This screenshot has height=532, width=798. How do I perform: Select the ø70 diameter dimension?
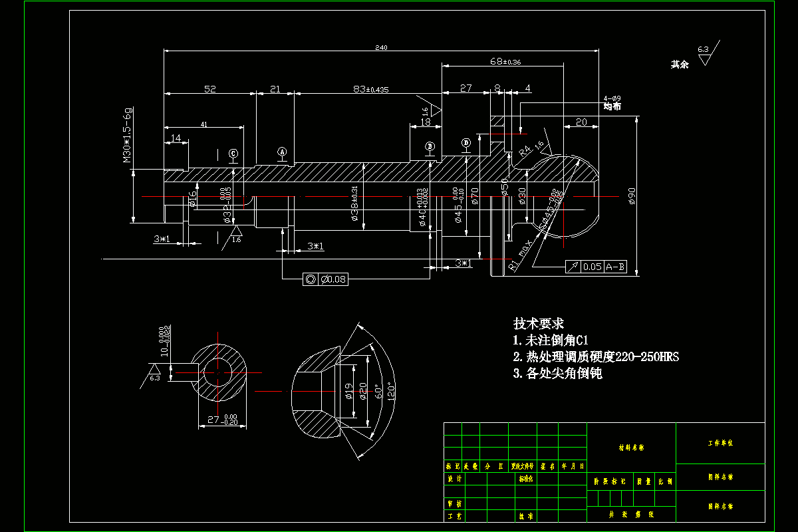[475, 196]
